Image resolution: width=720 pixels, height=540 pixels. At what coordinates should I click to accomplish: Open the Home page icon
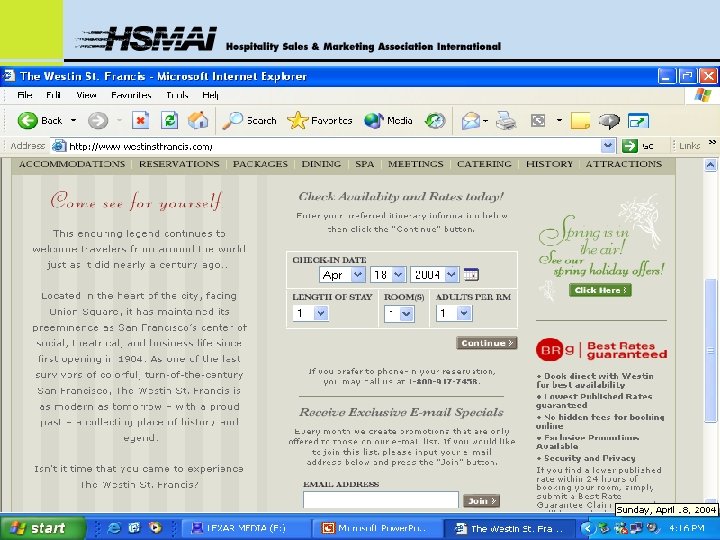[198, 121]
